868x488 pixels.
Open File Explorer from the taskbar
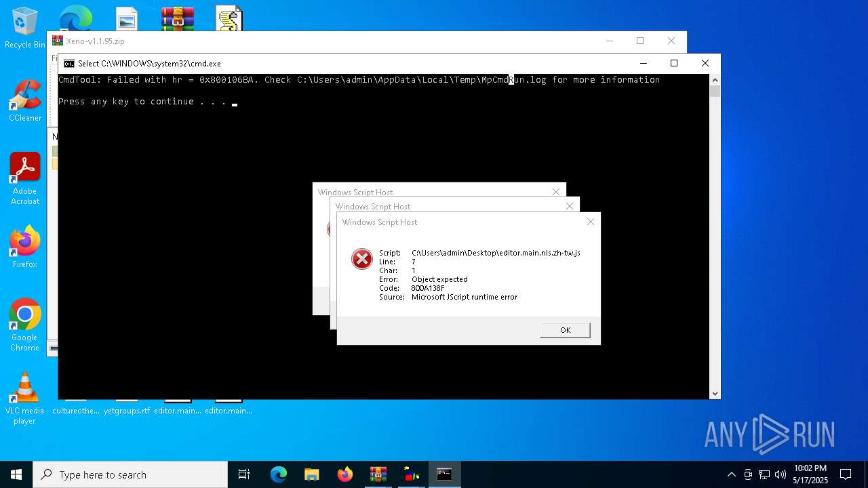(x=312, y=474)
